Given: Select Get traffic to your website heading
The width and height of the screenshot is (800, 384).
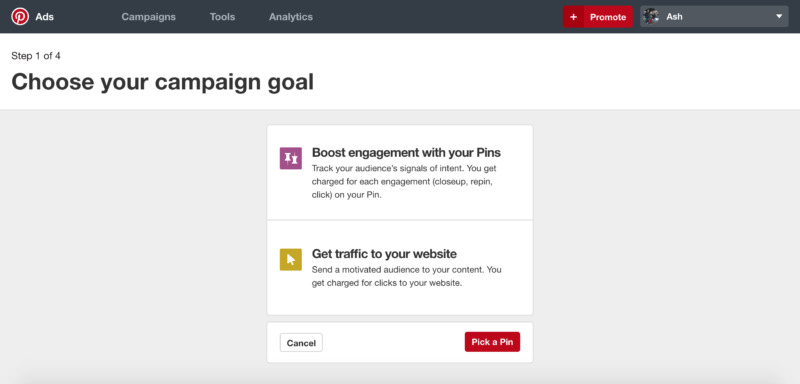Looking at the screenshot, I should point(384,253).
